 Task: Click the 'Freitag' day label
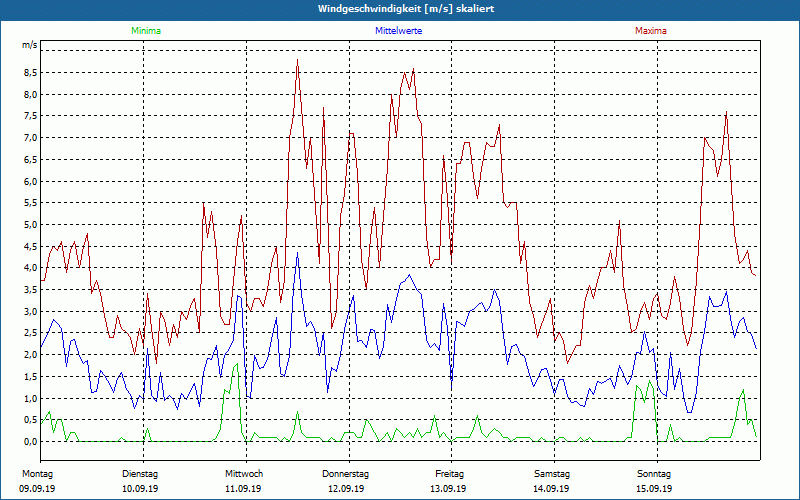point(449,474)
